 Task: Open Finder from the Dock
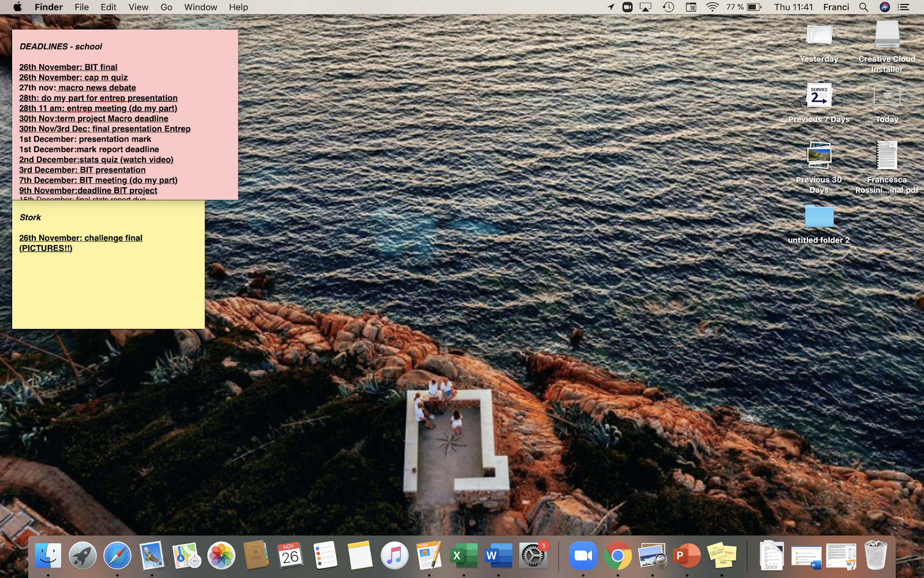pos(48,556)
